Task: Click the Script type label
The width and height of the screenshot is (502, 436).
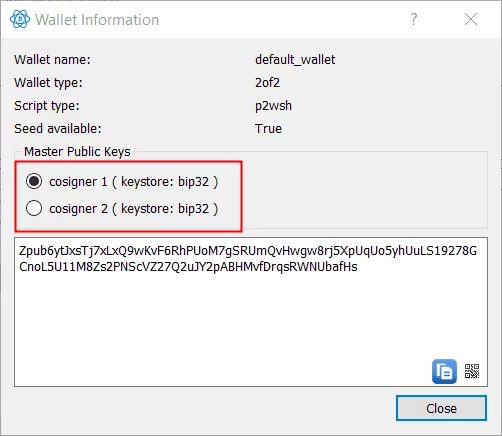Action: tap(47, 106)
